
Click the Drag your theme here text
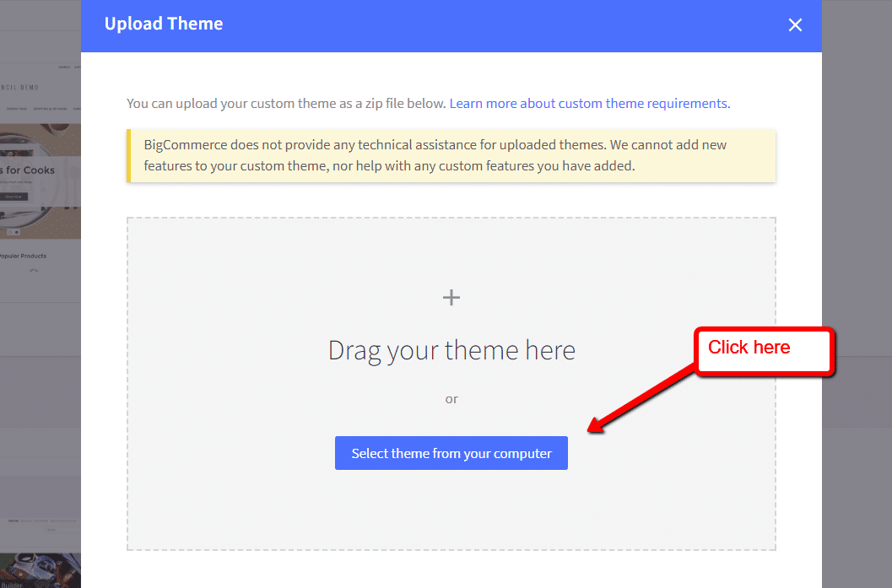451,349
